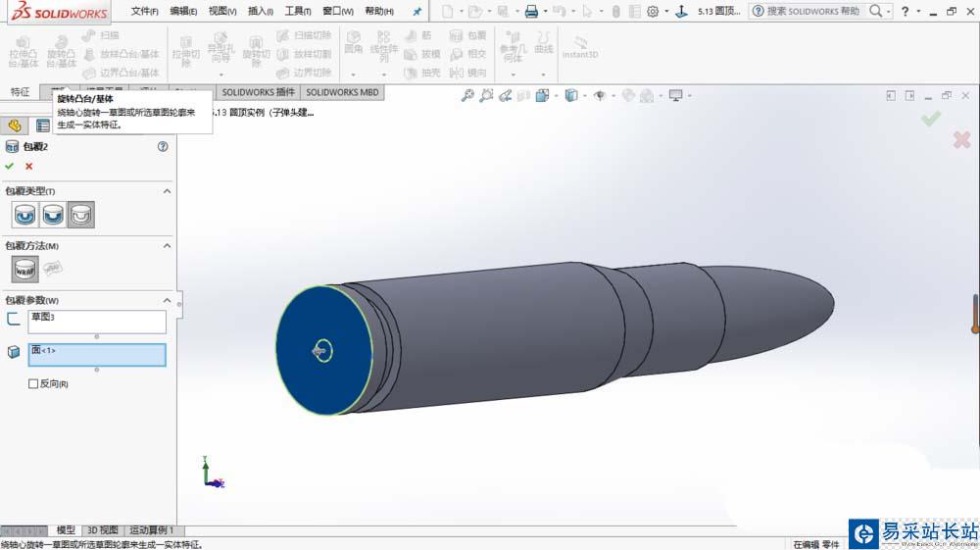The width and height of the screenshot is (980, 550).
Task: Collapse the 包覆方法 section
Action: (167, 246)
